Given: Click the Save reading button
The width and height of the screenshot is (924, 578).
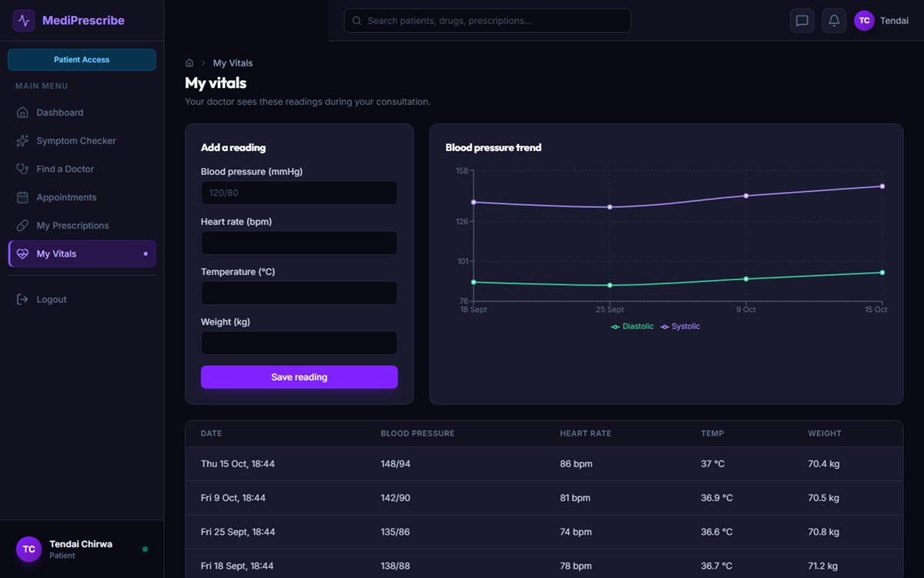Looking at the screenshot, I should pyautogui.click(x=300, y=377).
